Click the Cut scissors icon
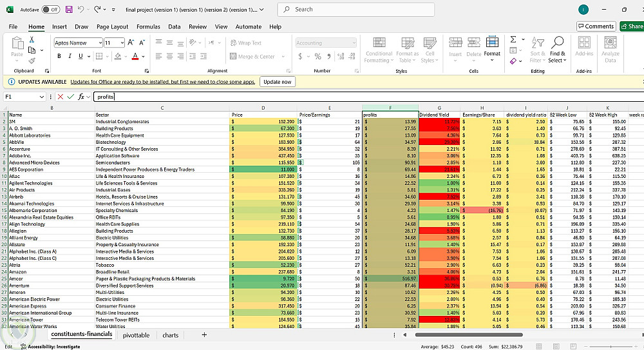644x350 pixels. point(32,40)
